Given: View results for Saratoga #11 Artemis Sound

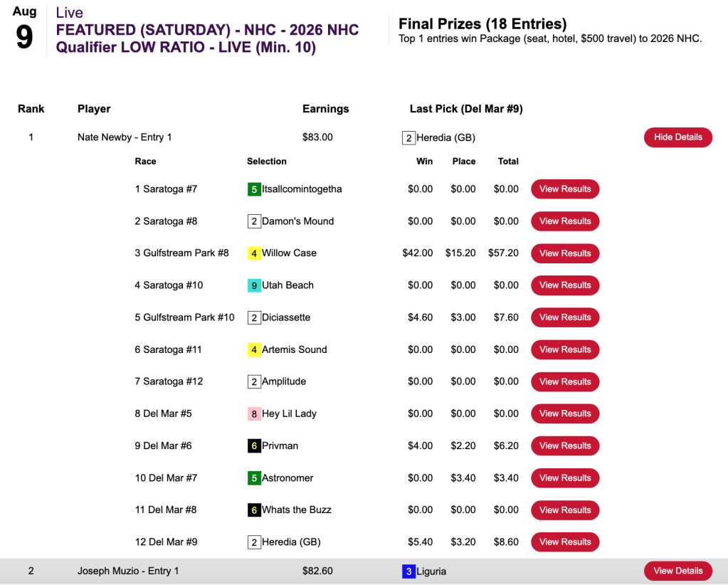Looking at the screenshot, I should click(565, 349).
